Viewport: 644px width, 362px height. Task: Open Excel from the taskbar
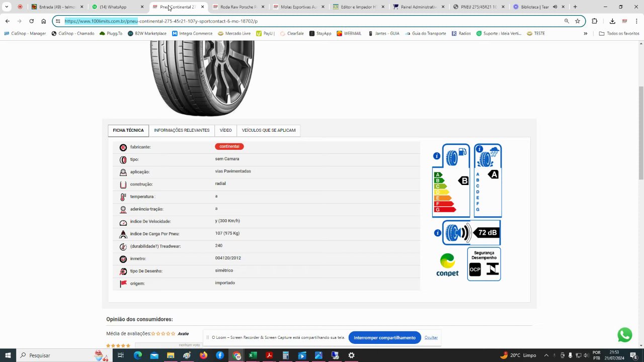[x=253, y=355]
